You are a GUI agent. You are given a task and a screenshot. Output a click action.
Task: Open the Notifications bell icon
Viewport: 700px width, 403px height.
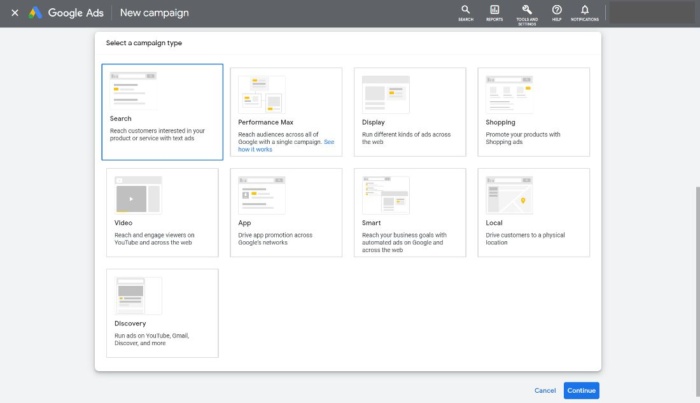click(584, 13)
